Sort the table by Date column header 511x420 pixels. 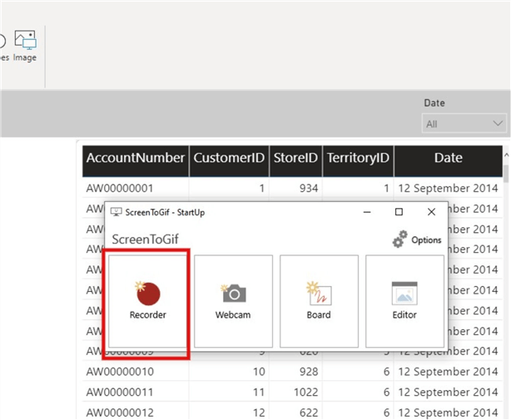[448, 158]
